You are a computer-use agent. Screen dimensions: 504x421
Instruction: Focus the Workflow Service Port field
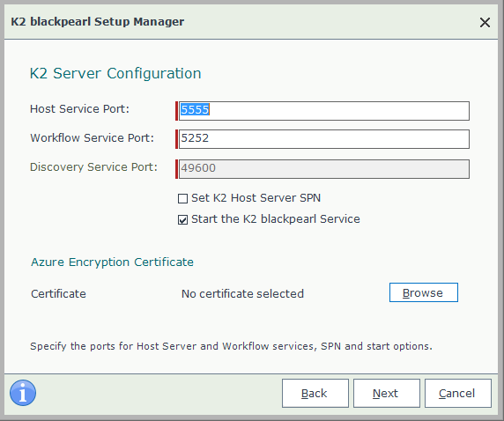pos(323,139)
